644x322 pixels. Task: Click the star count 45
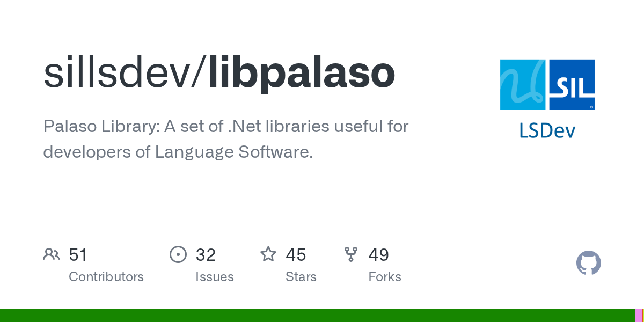click(296, 254)
